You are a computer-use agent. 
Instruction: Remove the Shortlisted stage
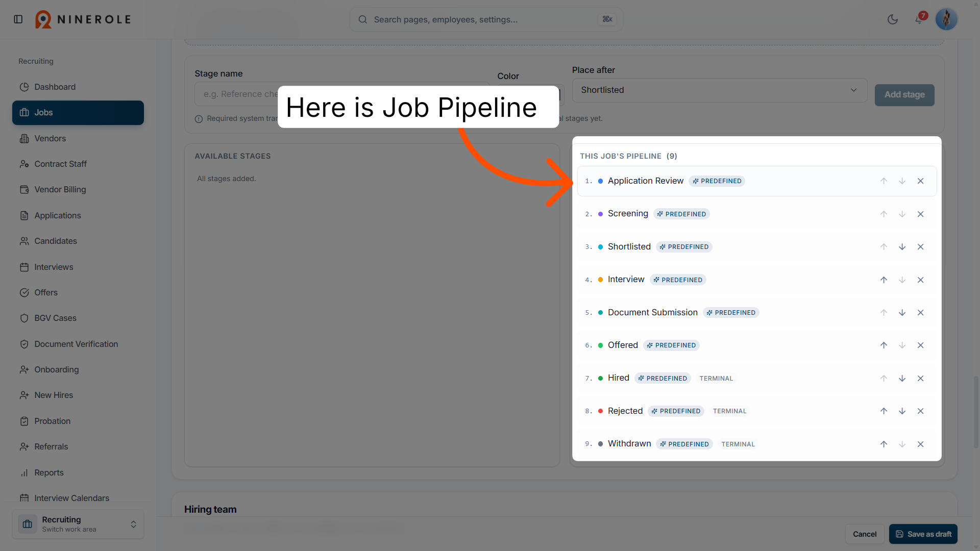(x=920, y=247)
